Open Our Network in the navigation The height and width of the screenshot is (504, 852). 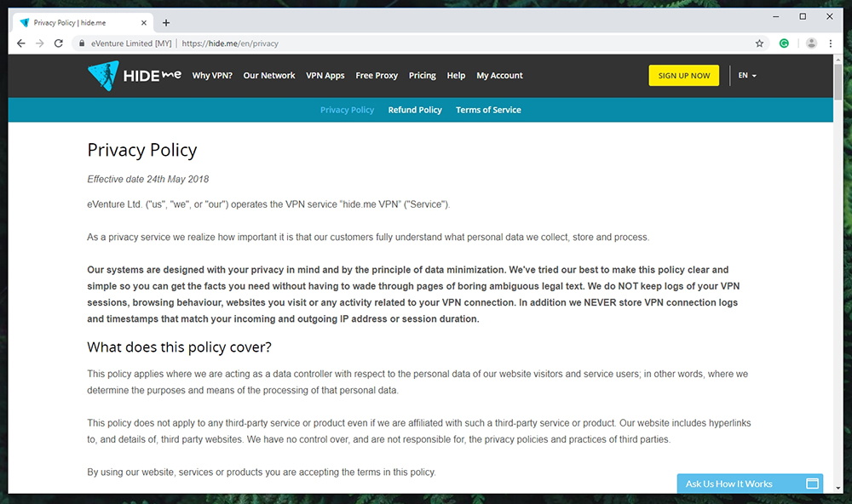click(269, 76)
